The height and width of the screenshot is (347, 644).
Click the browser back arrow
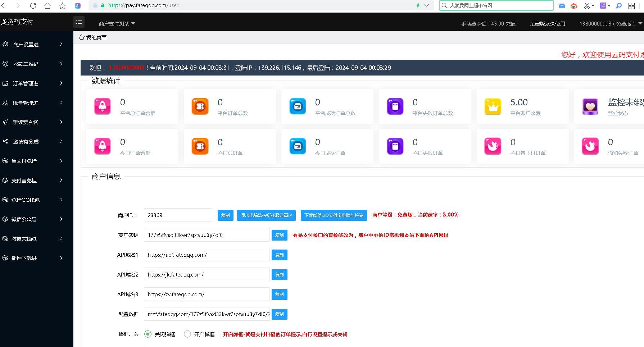click(3, 6)
